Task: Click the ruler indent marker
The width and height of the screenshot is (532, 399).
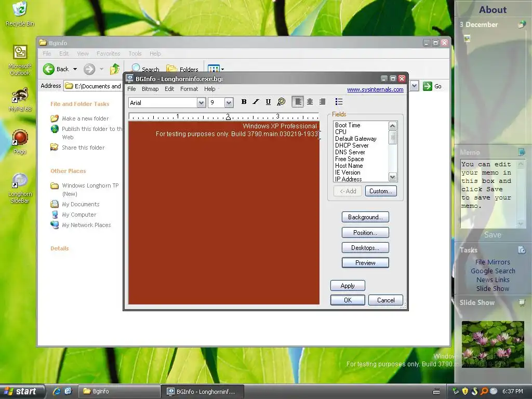Action: 228,117
